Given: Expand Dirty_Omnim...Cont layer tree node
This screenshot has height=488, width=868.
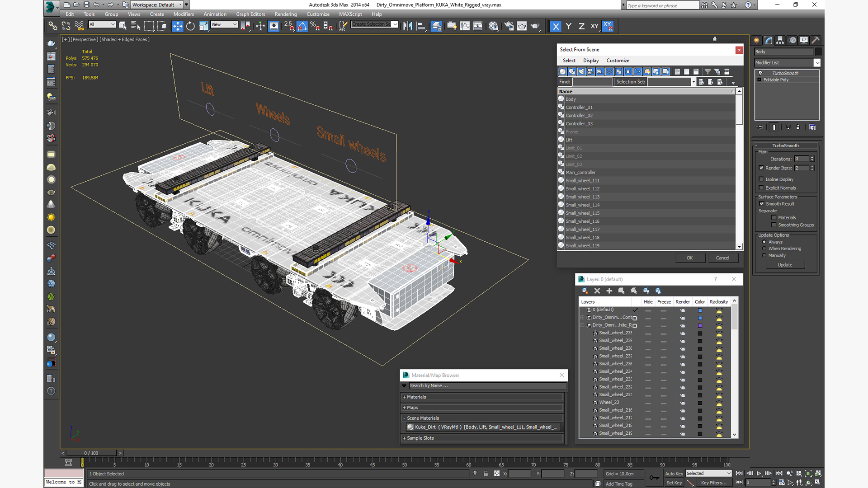Looking at the screenshot, I should coord(582,318).
